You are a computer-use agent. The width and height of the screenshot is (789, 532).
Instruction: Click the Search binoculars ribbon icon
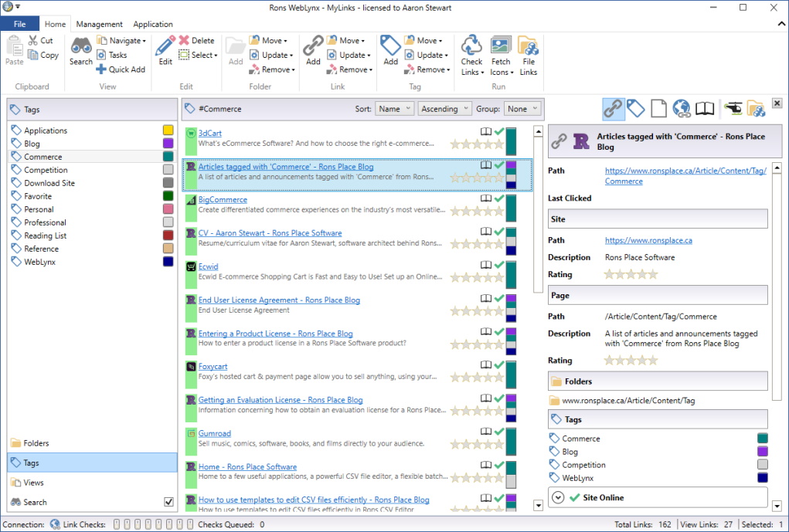point(80,46)
